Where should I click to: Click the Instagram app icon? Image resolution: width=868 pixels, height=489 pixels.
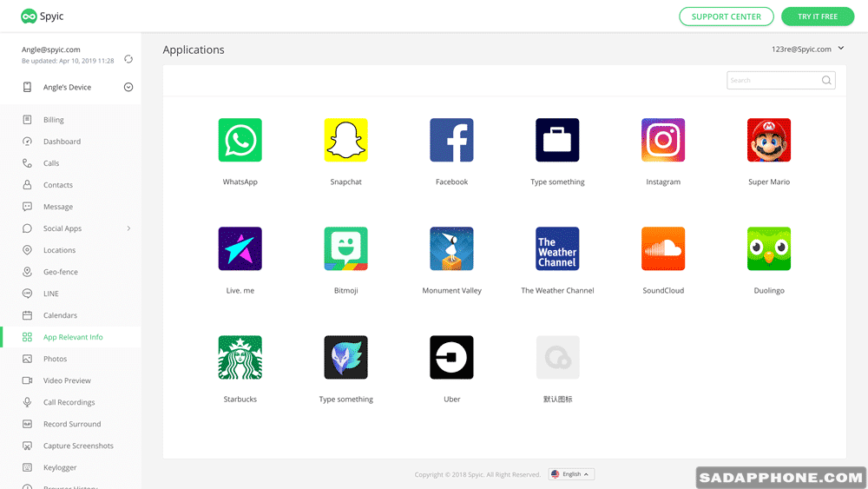[x=663, y=140]
